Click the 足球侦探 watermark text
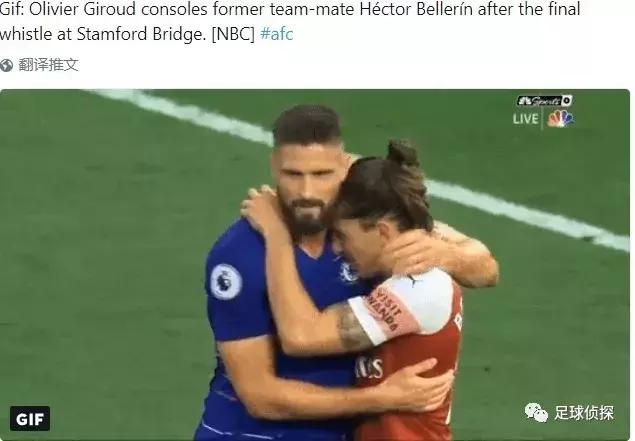Image resolution: width=635 pixels, height=441 pixels. 584,412
